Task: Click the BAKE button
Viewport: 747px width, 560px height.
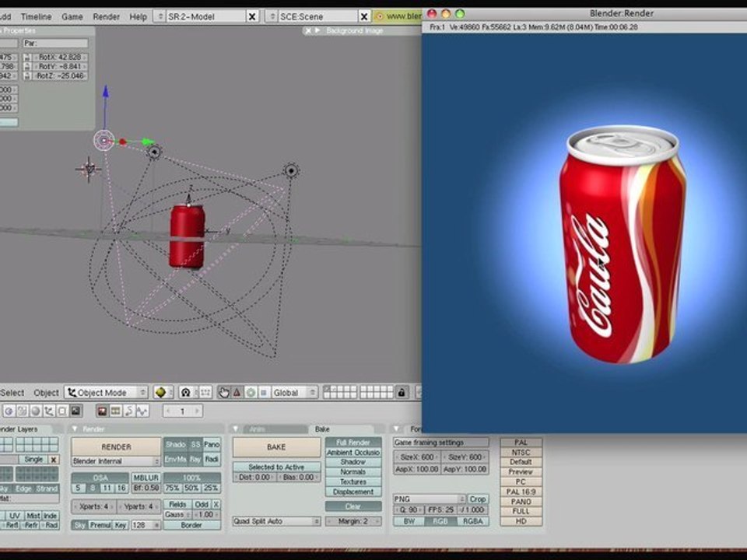Action: pyautogui.click(x=276, y=446)
